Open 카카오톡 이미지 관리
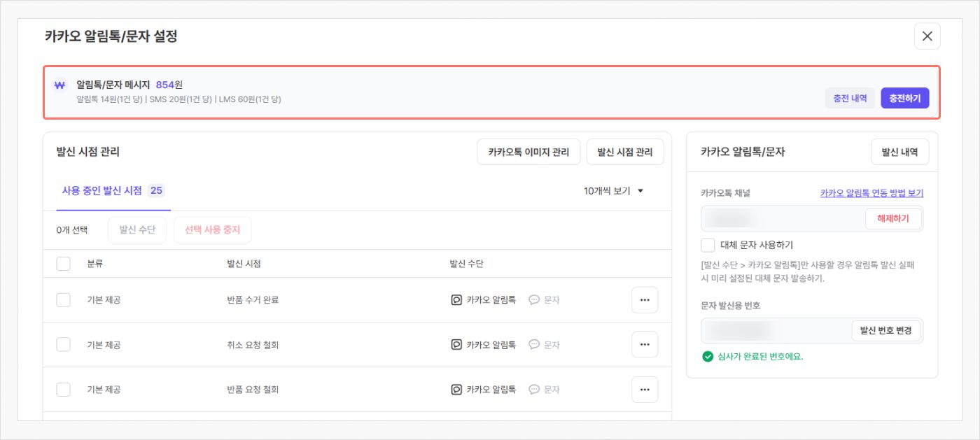Viewport: 980px width, 440px height. coord(528,152)
